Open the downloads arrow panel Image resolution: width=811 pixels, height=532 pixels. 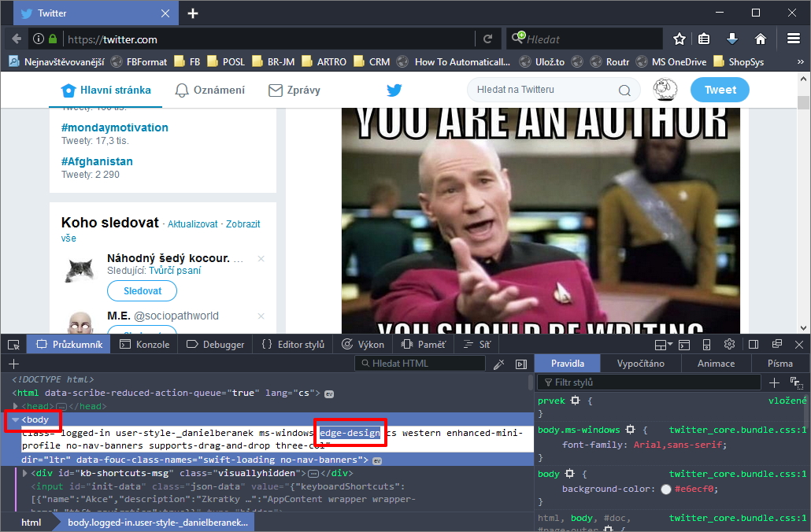731,39
